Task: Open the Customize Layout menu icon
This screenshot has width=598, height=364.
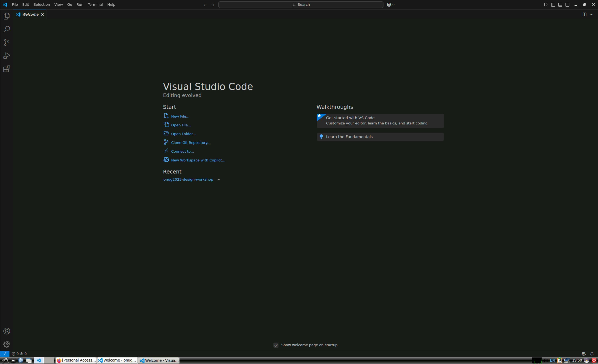Action: pos(546,5)
